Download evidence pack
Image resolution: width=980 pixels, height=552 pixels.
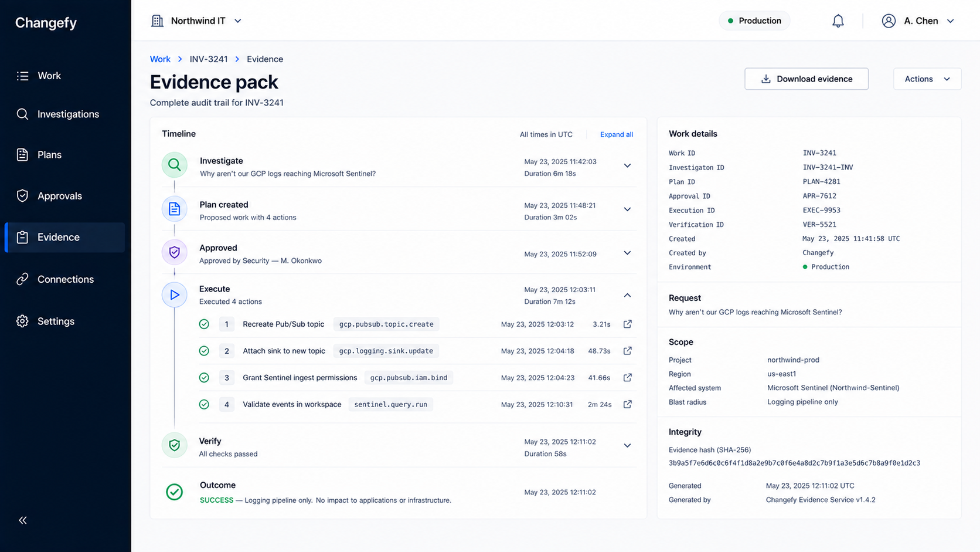[x=807, y=79]
